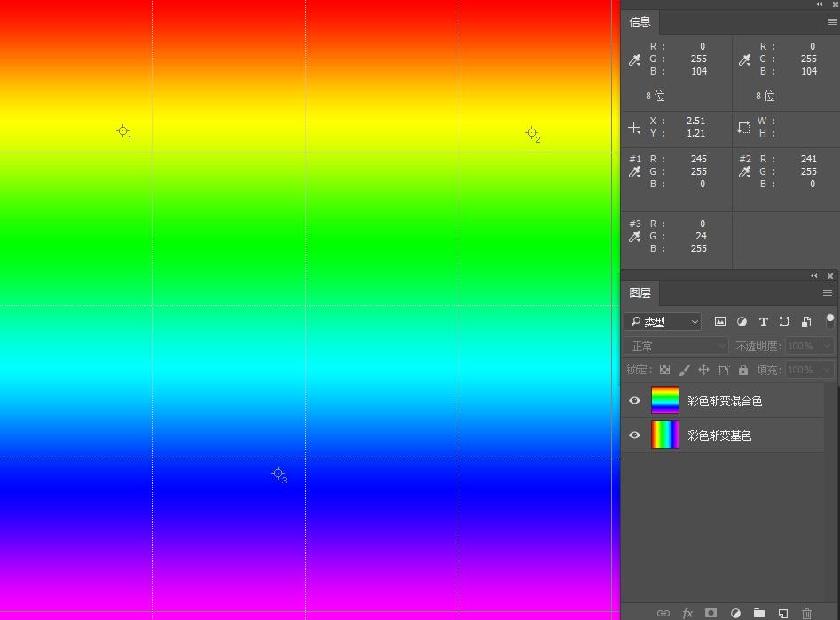The image size is (840, 620).
Task: Delete layer using the trash icon
Action: (x=806, y=613)
